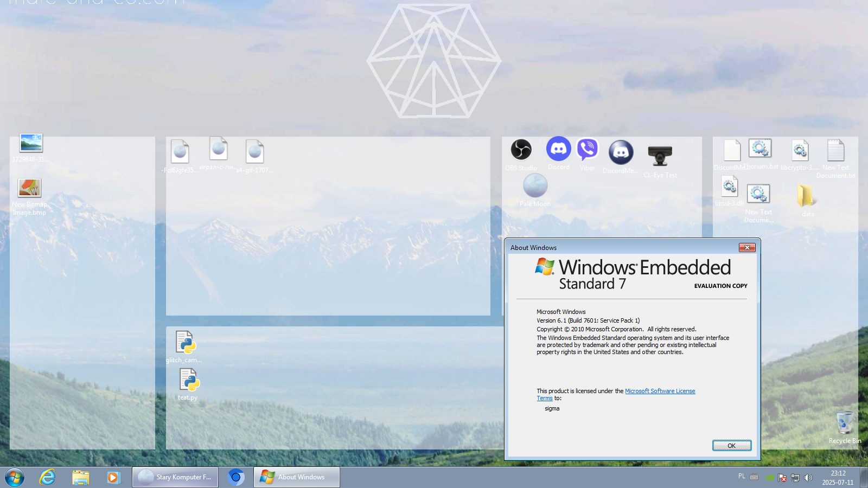The image size is (868, 488).
Task: Switch to Stary Komputer taskbar window
Action: coord(175,477)
